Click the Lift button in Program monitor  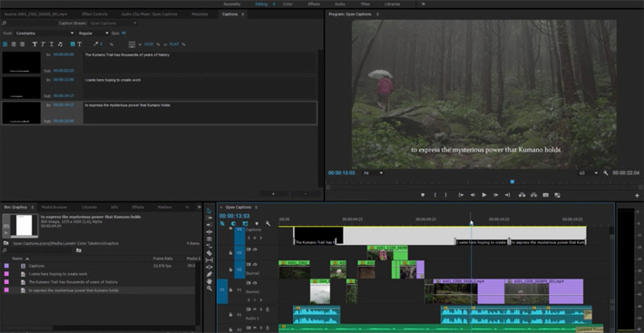522,195
